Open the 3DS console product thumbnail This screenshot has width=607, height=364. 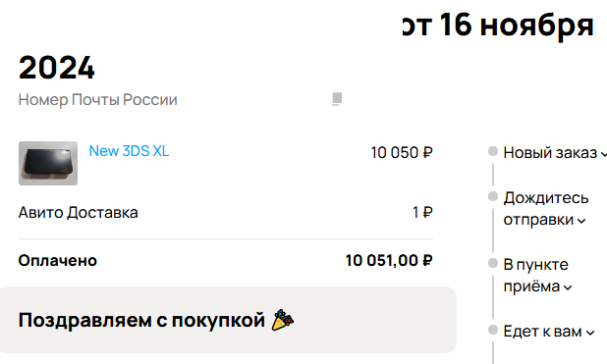(48, 163)
